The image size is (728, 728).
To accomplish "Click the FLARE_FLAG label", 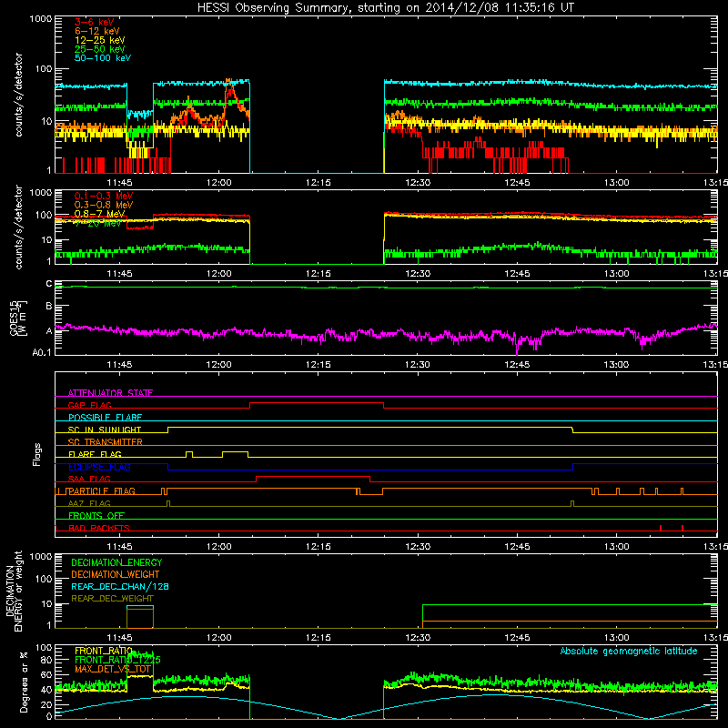I will coord(95,454).
